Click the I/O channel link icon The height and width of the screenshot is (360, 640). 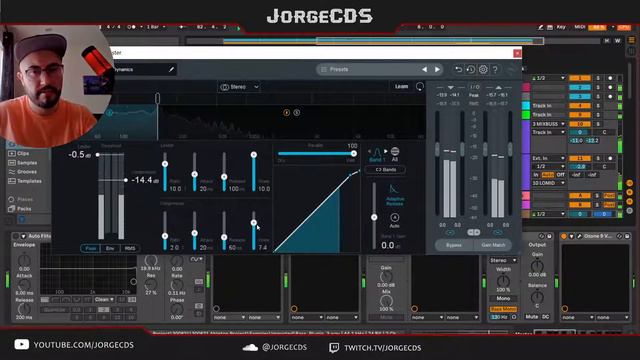point(473,232)
